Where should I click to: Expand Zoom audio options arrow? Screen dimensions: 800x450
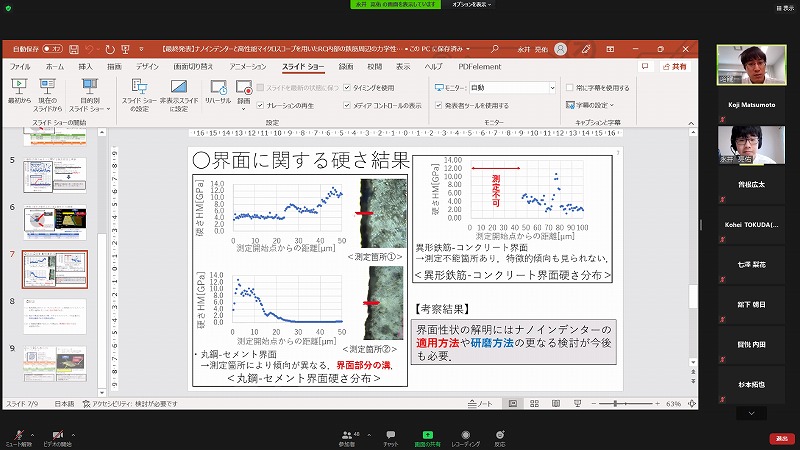pos(32,435)
